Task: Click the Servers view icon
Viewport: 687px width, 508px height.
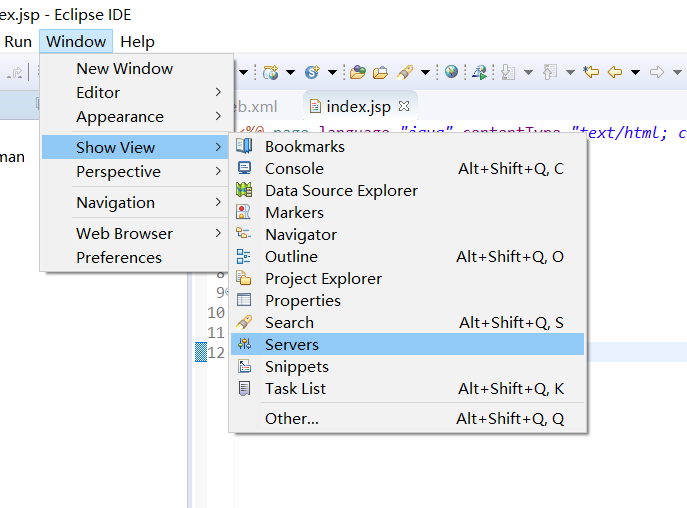Action: click(244, 344)
